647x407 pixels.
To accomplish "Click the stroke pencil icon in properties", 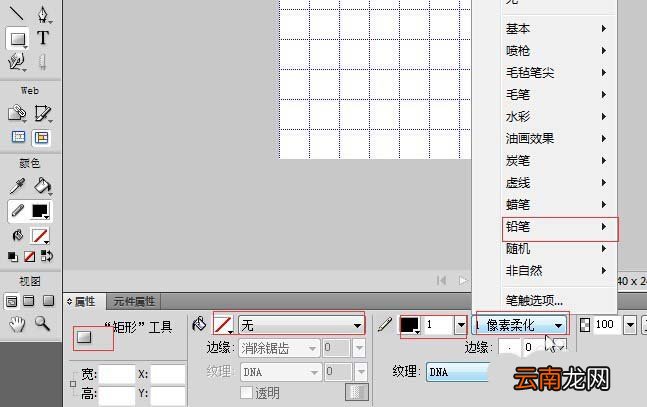I will pyautogui.click(x=385, y=325).
